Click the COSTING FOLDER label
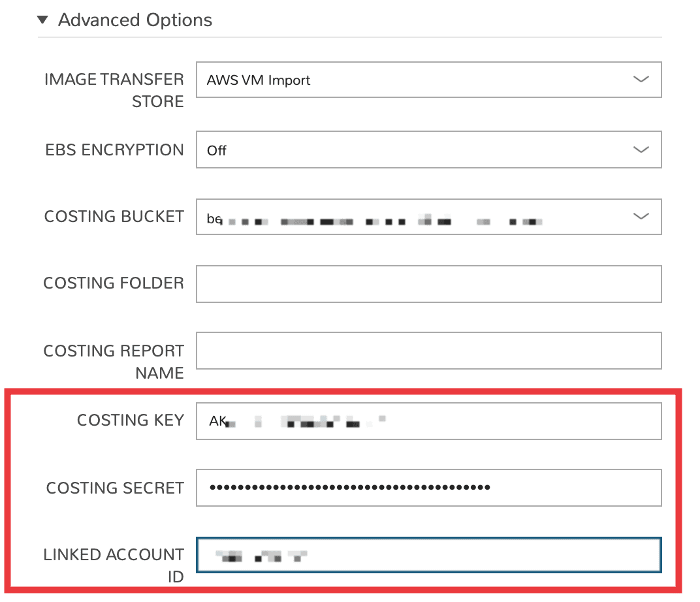Viewport: 700px width, 602px height. (114, 283)
